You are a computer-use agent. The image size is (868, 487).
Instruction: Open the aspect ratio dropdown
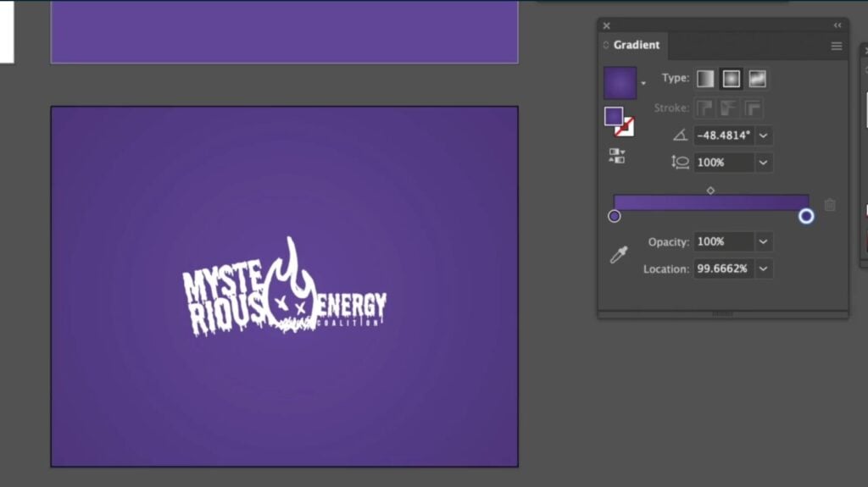764,163
